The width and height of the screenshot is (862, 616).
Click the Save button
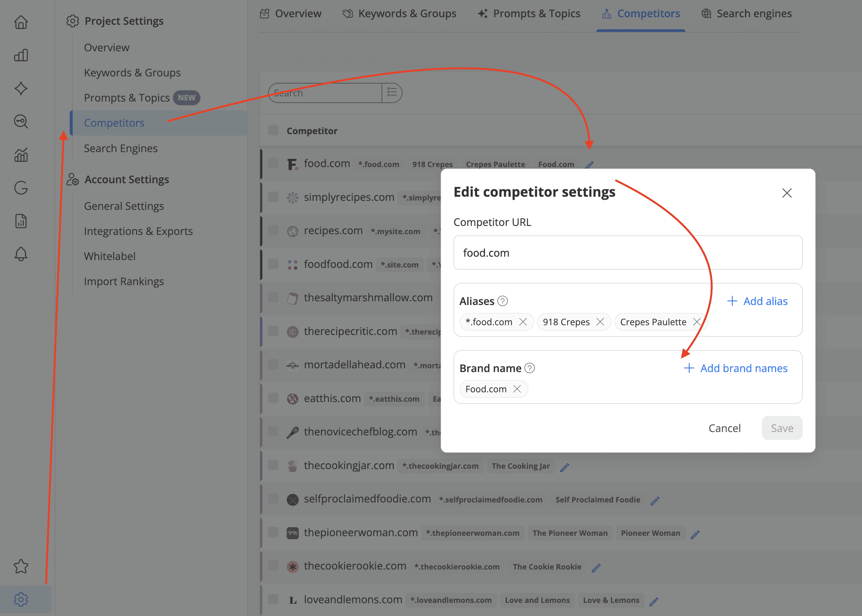[782, 428]
